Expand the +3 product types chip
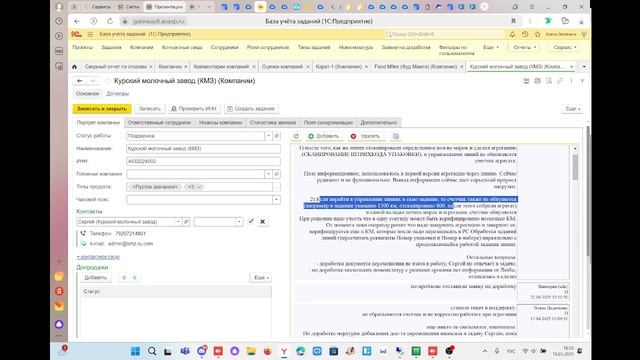 pos(193,187)
